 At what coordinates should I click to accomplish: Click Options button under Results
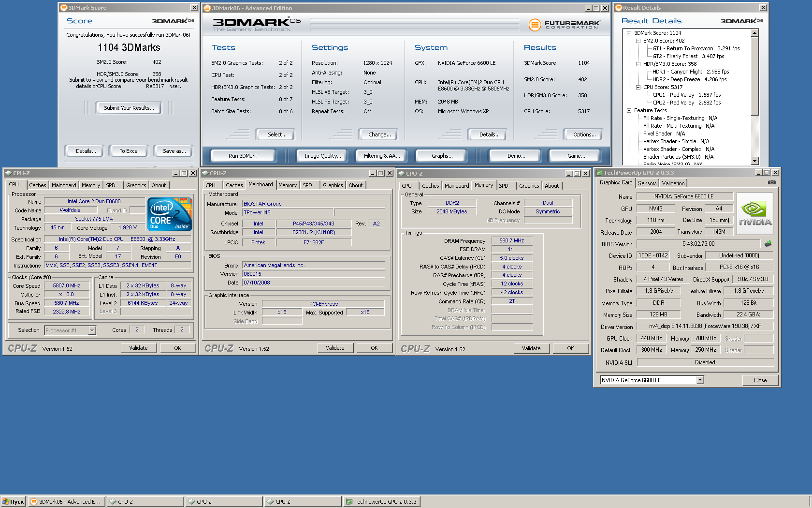pos(584,134)
